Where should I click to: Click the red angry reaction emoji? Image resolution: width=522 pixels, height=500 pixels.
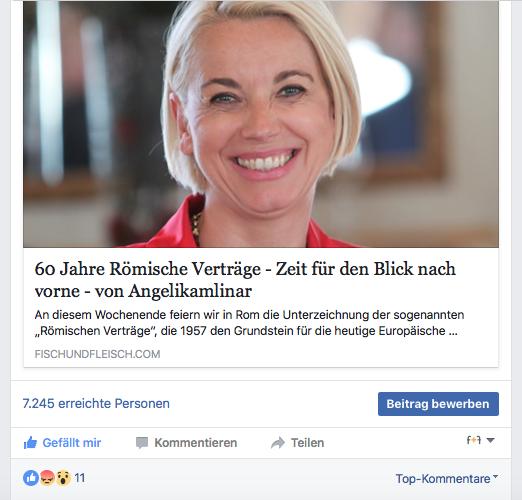[47, 478]
